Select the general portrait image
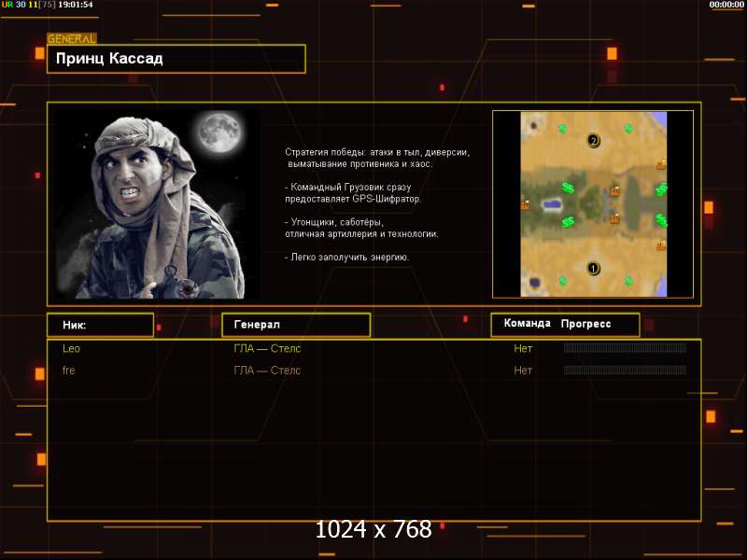Viewport: 747px width, 560px height. pos(156,204)
